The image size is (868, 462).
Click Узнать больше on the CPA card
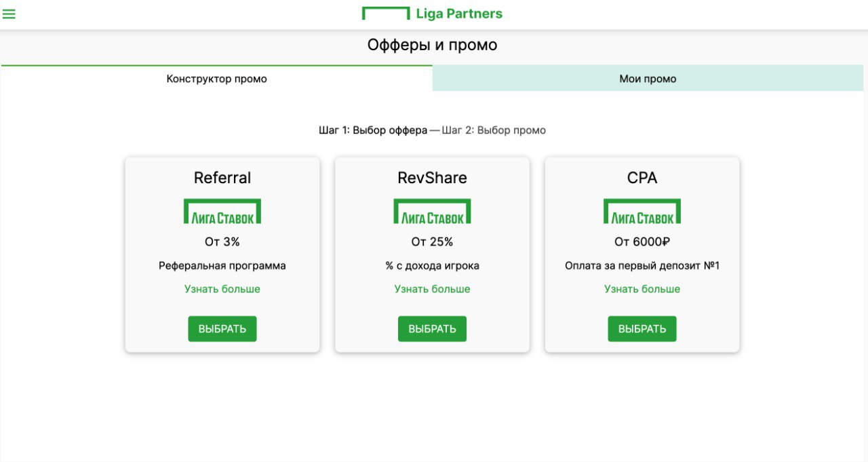(x=642, y=289)
